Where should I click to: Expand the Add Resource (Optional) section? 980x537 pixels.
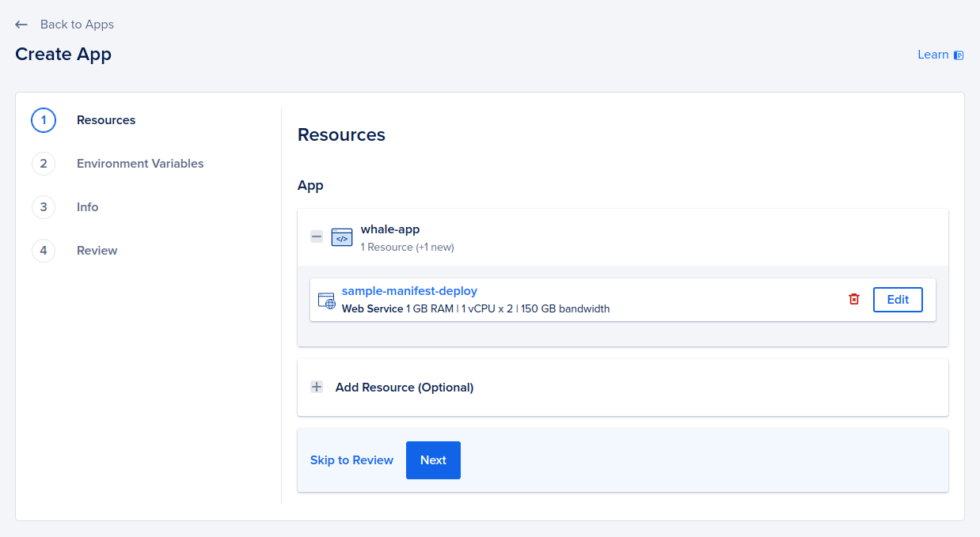point(405,387)
